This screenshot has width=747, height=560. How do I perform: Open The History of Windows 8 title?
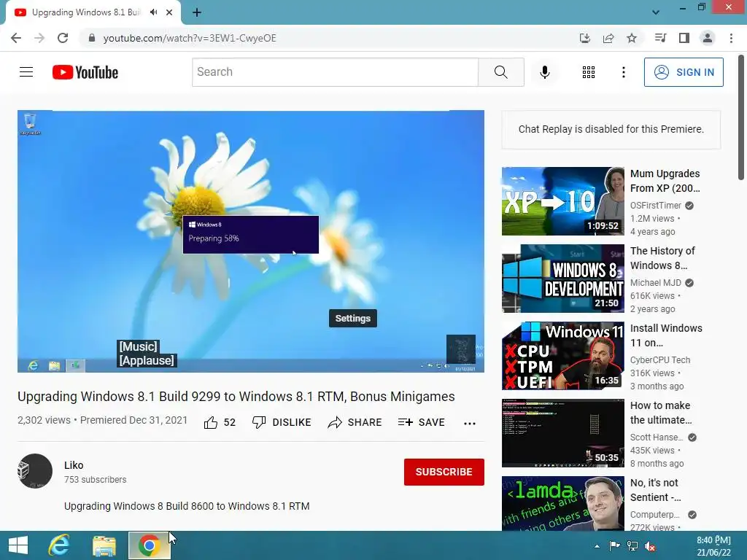[x=662, y=258]
